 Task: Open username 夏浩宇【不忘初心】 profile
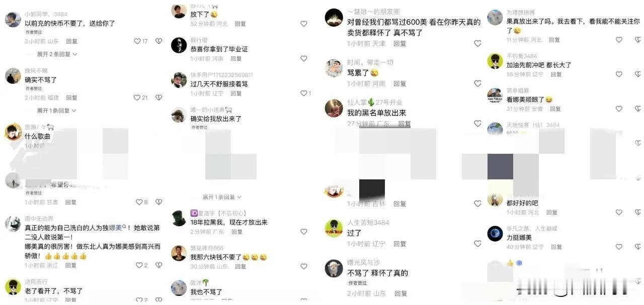pos(218,214)
